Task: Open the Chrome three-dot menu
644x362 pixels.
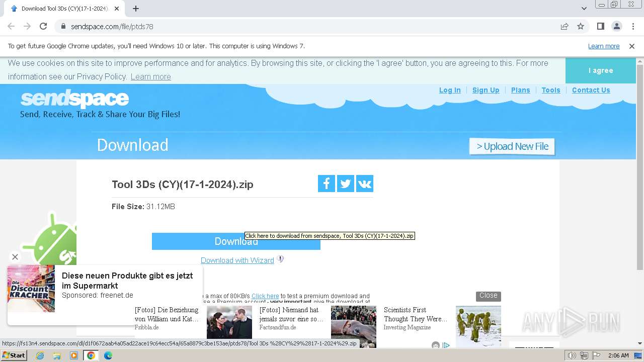Action: [x=633, y=26]
